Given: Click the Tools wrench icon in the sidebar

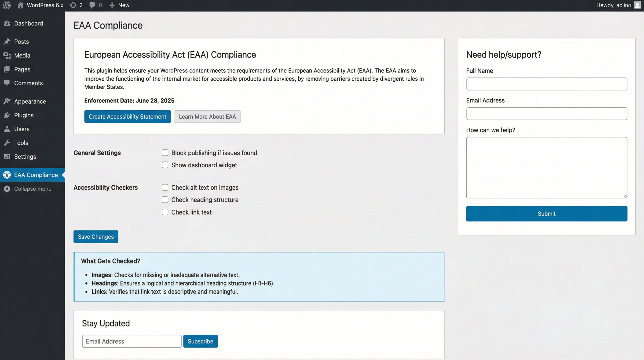Looking at the screenshot, I should click(7, 143).
